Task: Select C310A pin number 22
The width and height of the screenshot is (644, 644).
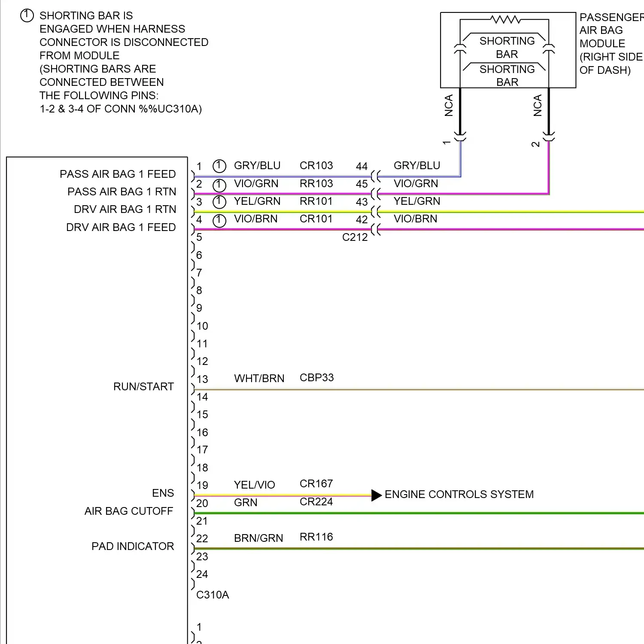Action: tap(202, 538)
